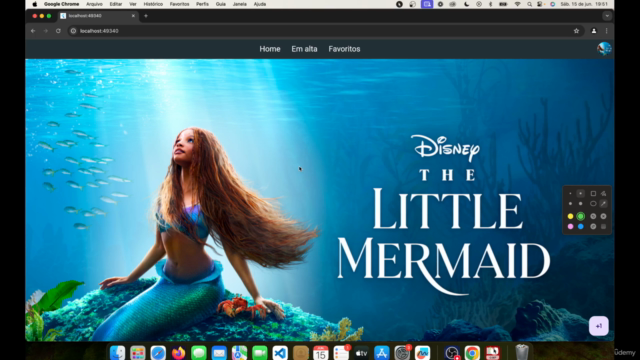Choose the rectangle shape tool in palette
640x360 pixels.
(x=593, y=193)
